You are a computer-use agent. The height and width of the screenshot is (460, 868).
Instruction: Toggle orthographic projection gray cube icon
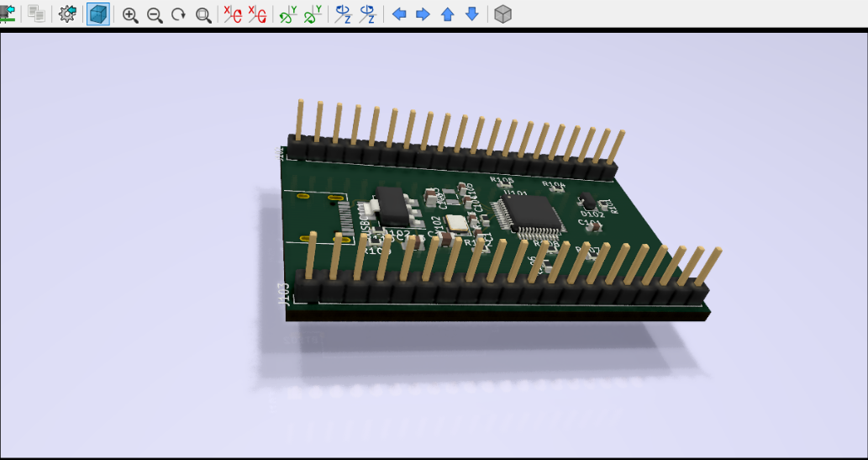click(x=502, y=14)
